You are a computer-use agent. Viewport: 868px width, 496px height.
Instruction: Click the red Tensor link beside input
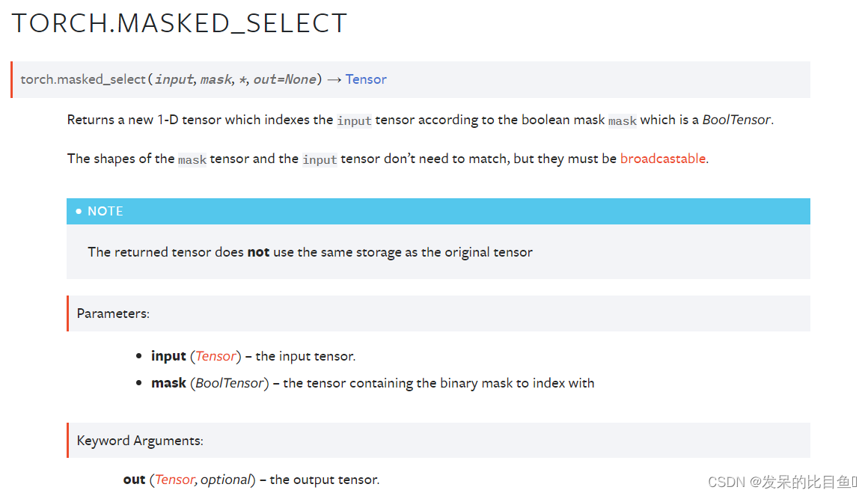click(216, 356)
